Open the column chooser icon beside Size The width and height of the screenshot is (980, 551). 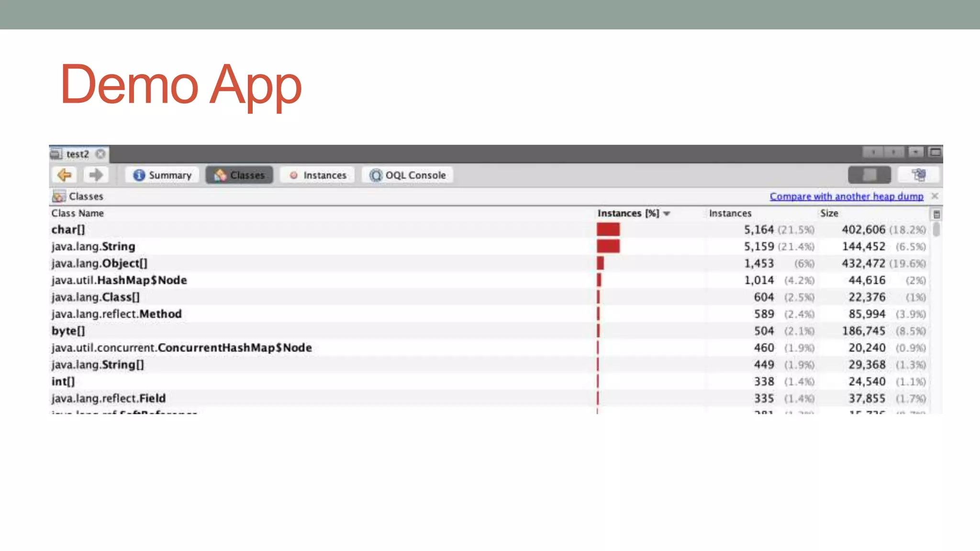936,214
